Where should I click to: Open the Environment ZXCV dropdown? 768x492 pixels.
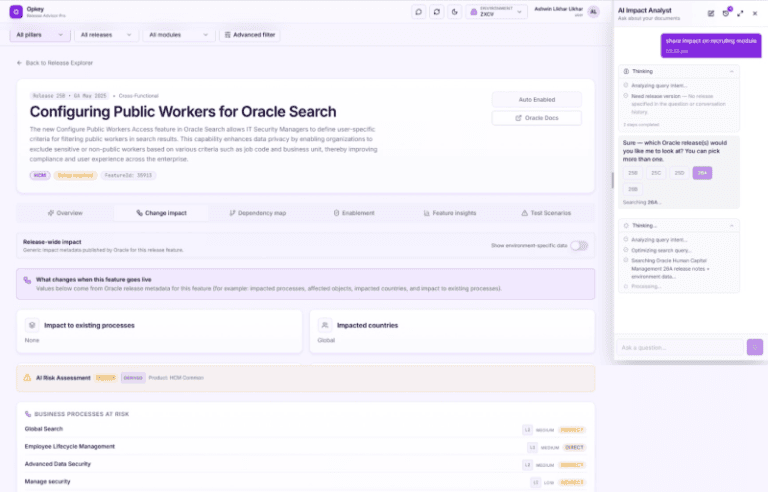coord(497,12)
